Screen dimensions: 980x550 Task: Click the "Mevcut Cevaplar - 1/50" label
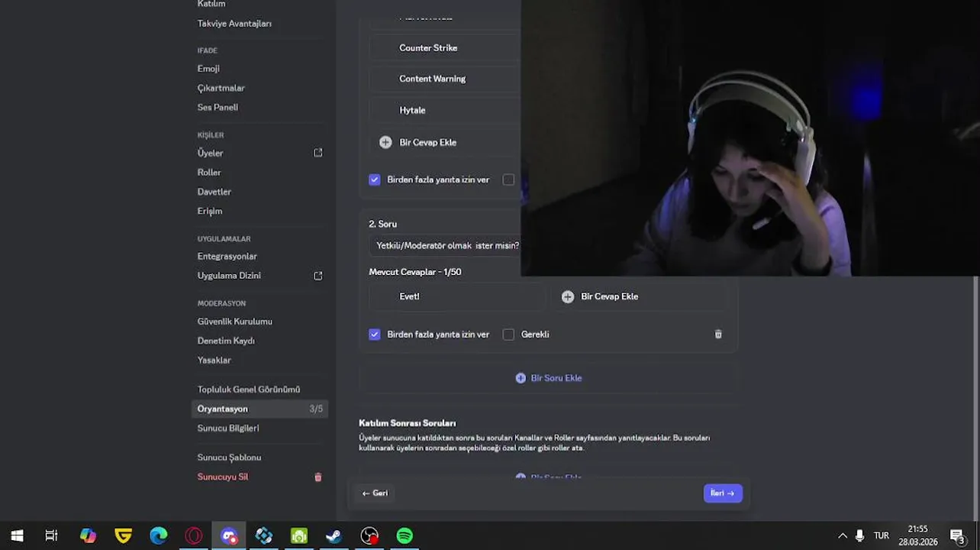(414, 272)
